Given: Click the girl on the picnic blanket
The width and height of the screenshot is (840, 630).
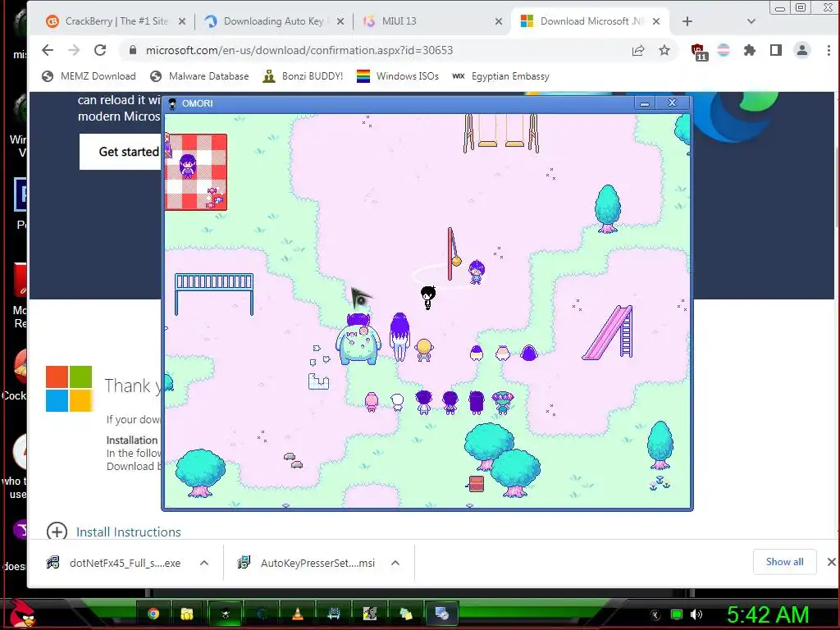Looking at the screenshot, I should (188, 166).
